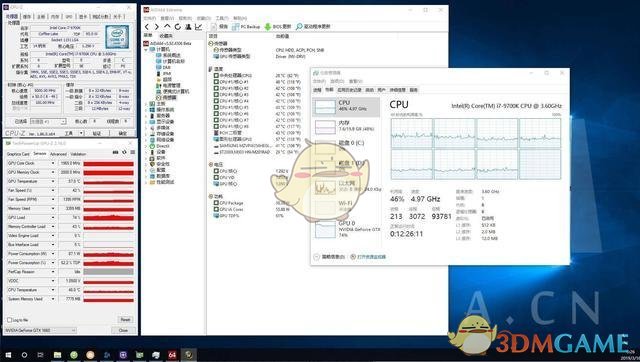This screenshot has height=362, width=640.
Task: Click GPU-Z Reset button
Action: pyautogui.click(x=125, y=320)
